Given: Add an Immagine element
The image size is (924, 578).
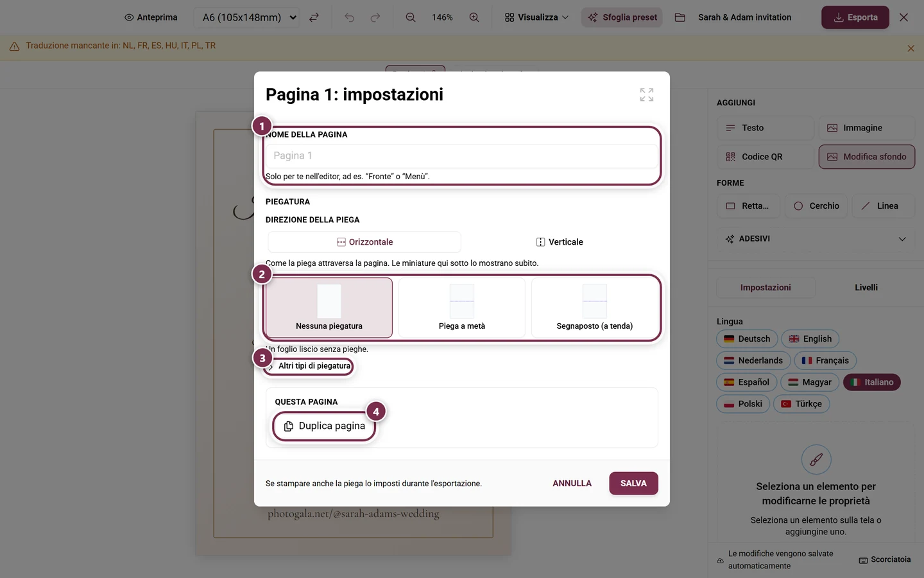Looking at the screenshot, I should coord(867,128).
